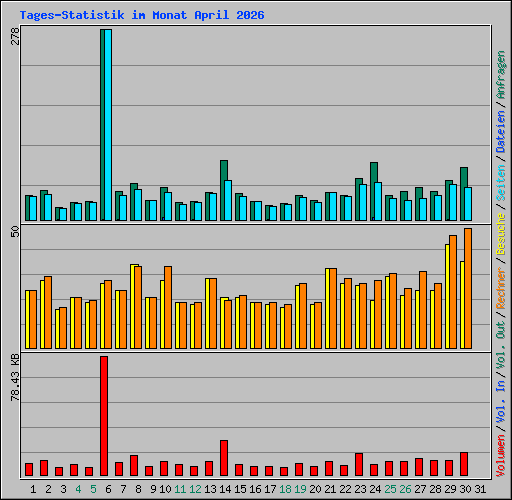Viewport: 512px width, 500px height.
Task: Click the '278' axis maximum label
Action: point(15,36)
